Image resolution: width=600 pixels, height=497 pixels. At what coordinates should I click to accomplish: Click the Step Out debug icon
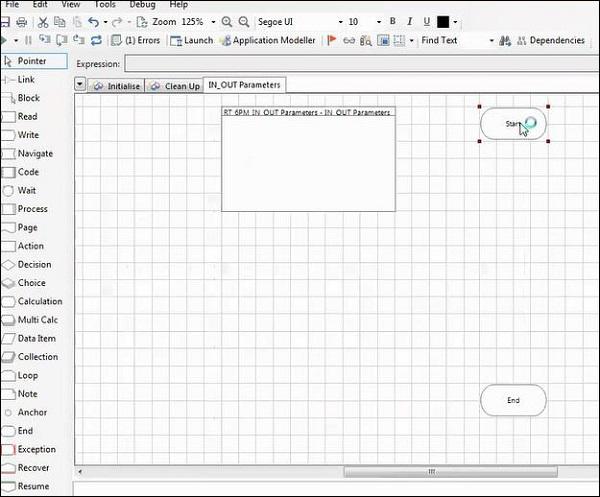(x=79, y=40)
